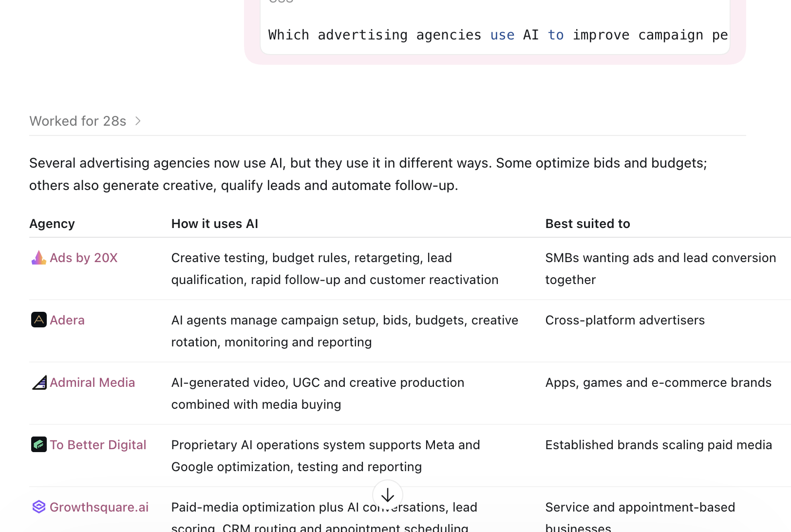Click the Ads by 20X logo icon
The height and width of the screenshot is (532, 791).
tap(39, 258)
